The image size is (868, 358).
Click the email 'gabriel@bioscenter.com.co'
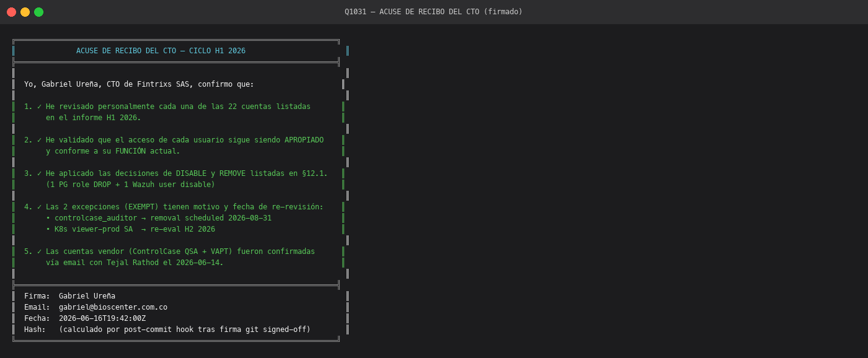pyautogui.click(x=113, y=307)
